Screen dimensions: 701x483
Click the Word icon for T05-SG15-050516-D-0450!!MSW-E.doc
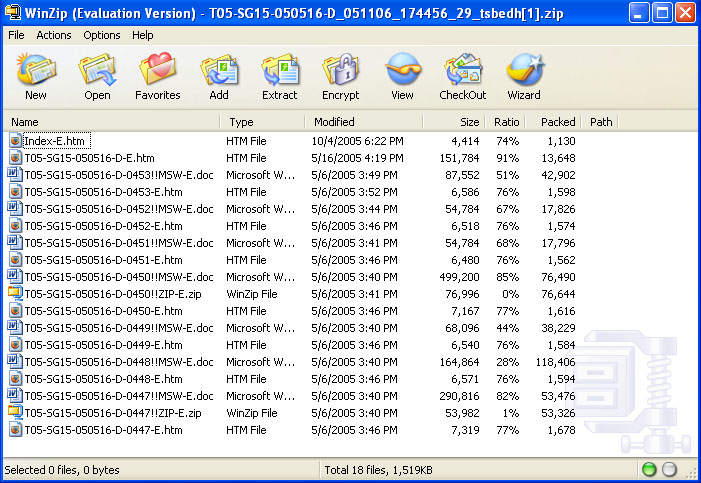[x=15, y=277]
